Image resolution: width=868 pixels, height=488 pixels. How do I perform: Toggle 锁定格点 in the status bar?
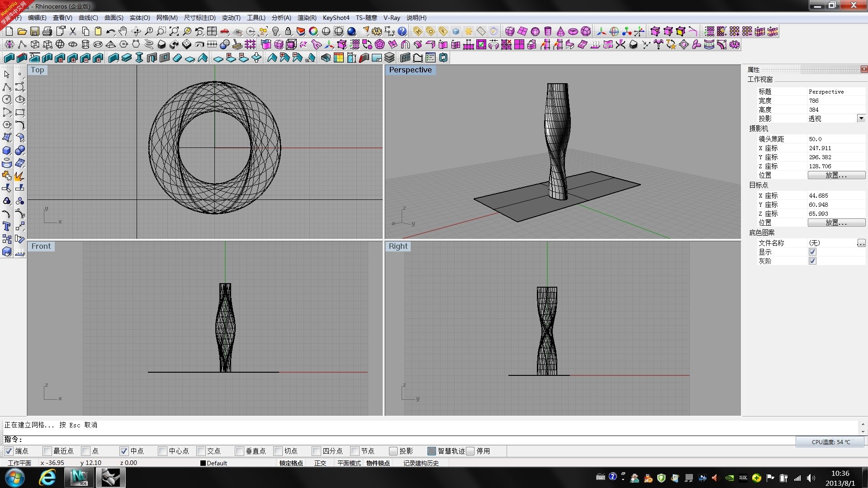[291, 463]
